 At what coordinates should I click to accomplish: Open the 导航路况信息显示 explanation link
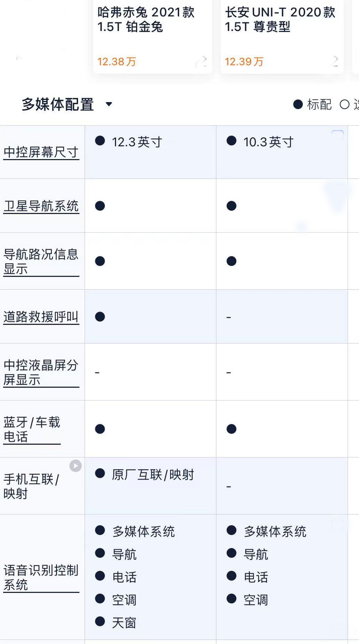[41, 261]
